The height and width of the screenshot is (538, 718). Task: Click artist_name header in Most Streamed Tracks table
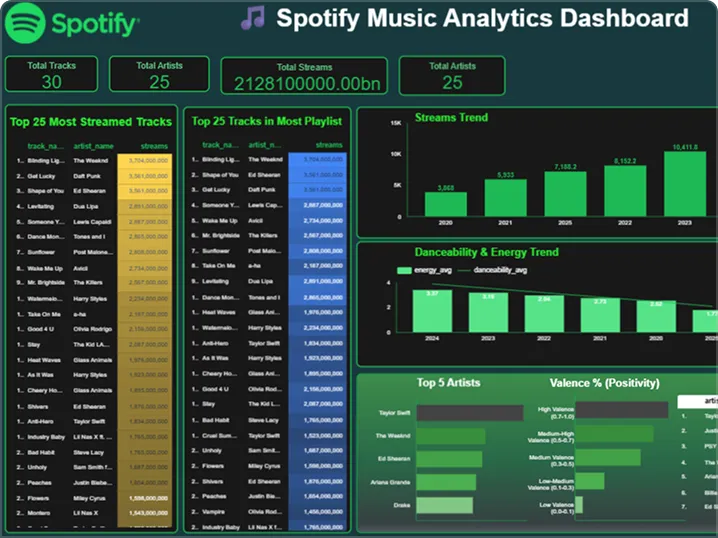pos(93,146)
